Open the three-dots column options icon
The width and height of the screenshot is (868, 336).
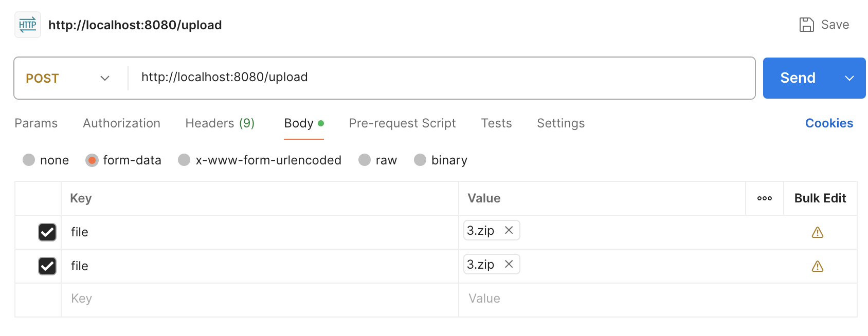tap(764, 198)
